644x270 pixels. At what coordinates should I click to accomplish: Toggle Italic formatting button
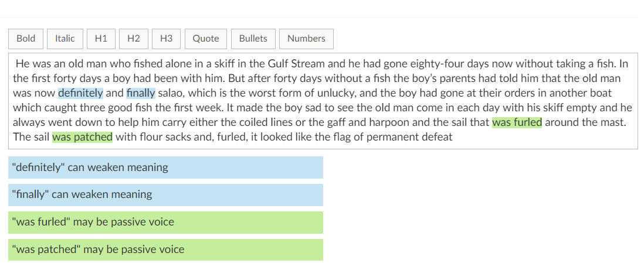coord(65,39)
